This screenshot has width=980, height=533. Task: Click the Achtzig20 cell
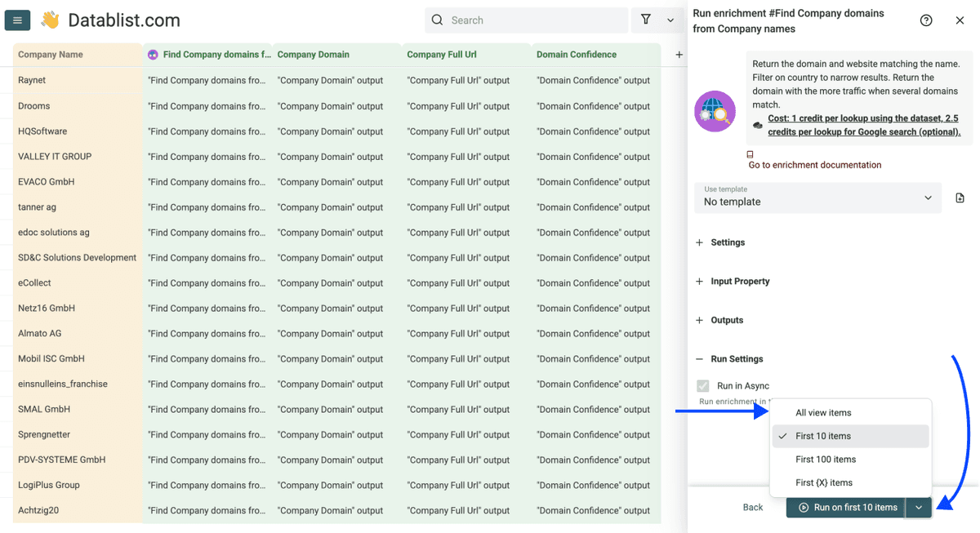click(x=78, y=511)
